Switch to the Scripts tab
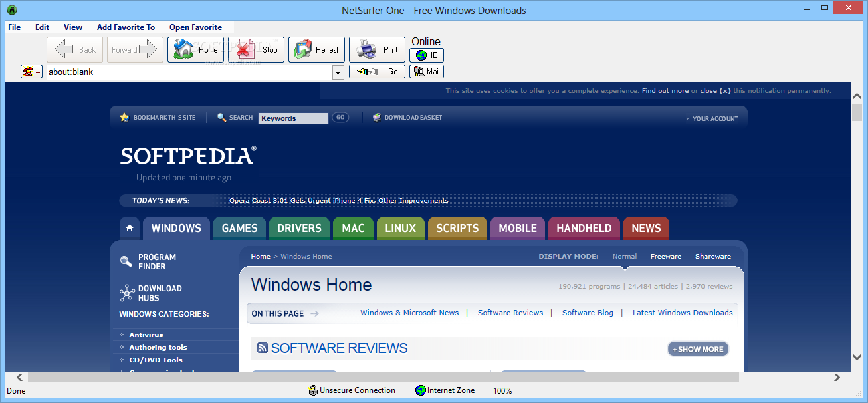The width and height of the screenshot is (868, 403). click(457, 228)
